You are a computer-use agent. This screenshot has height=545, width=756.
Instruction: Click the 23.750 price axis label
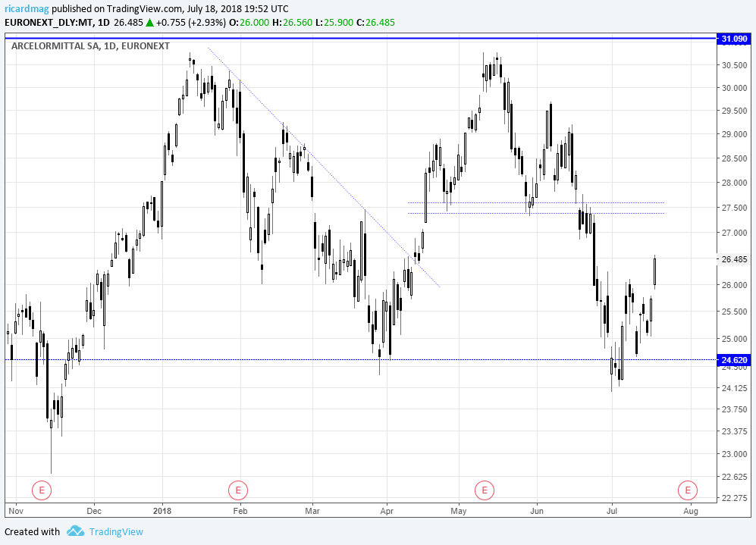(x=734, y=409)
